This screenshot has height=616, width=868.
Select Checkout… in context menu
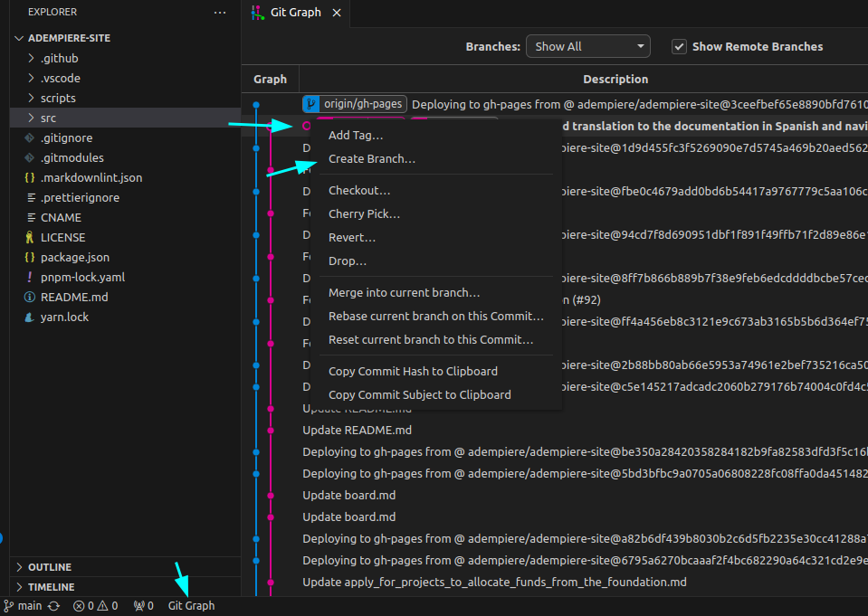coord(436,190)
